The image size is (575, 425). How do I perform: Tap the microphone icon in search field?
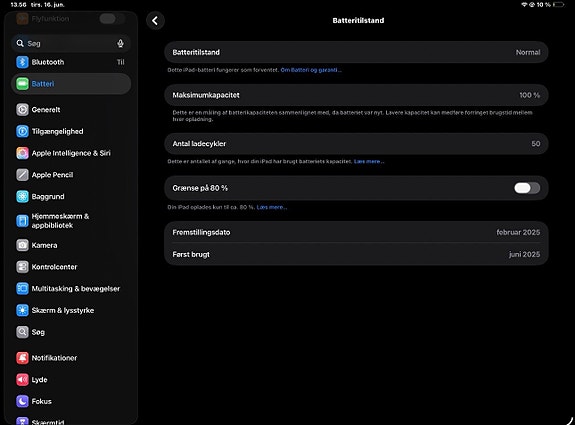[x=120, y=44]
